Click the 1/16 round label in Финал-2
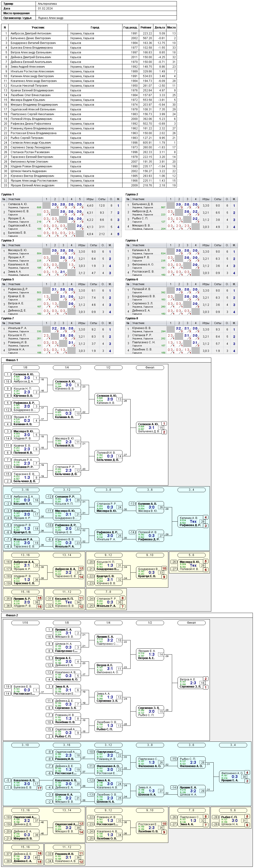 (25, 623)
